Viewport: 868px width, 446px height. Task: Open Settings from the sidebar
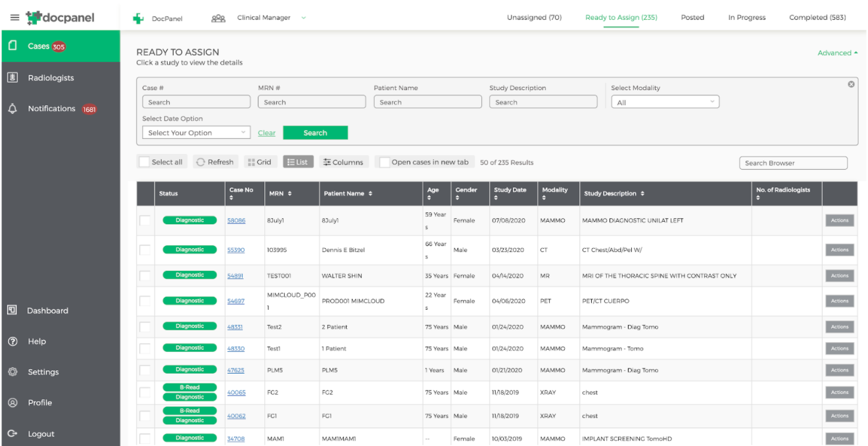[x=43, y=372]
